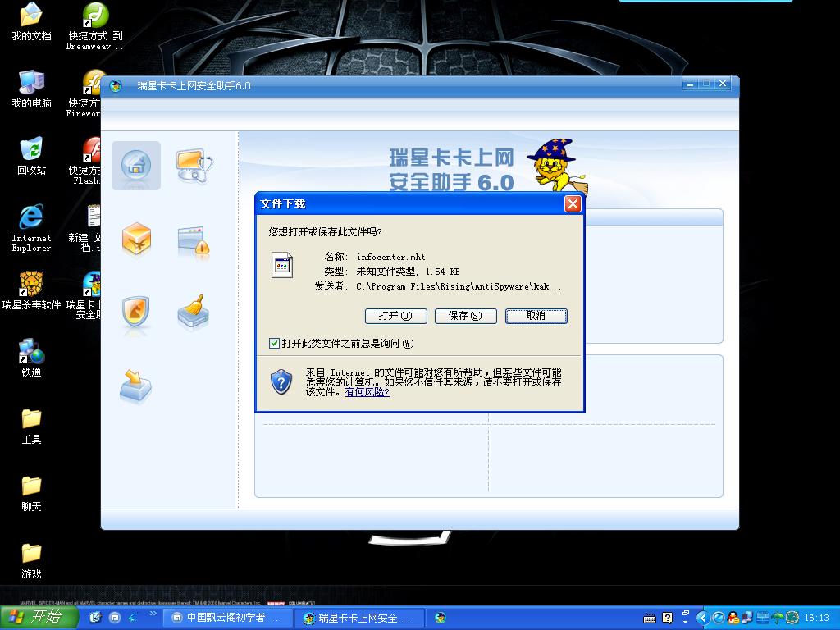The height and width of the screenshot is (630, 840).
Task: Click the 您想打开或保存此文件吗? prompt text
Action: tap(325, 232)
